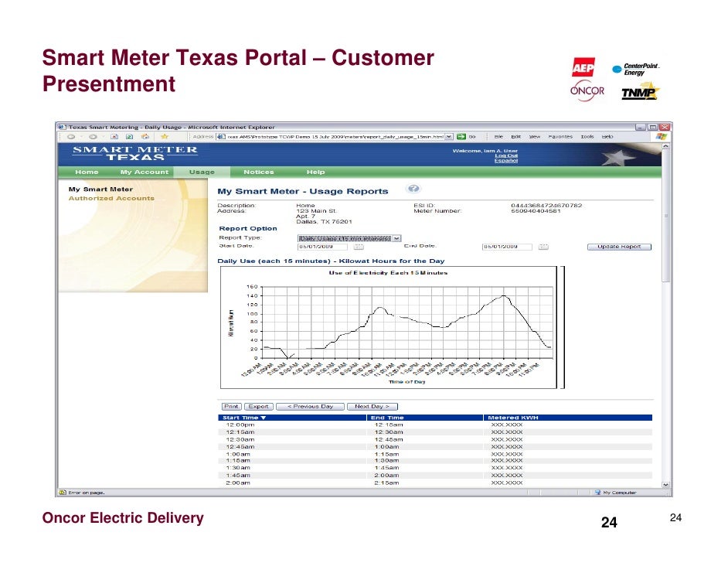Click the browser address URL field

click(x=335, y=137)
